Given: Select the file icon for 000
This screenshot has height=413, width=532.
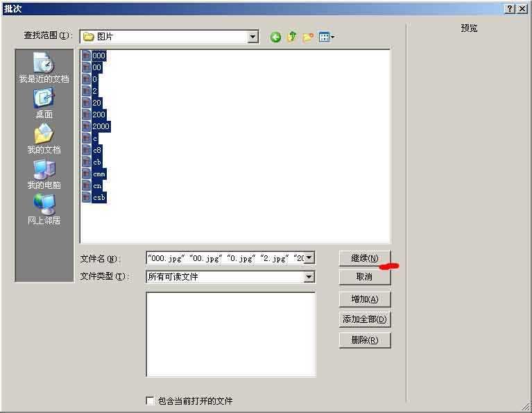Looking at the screenshot, I should (87, 56).
